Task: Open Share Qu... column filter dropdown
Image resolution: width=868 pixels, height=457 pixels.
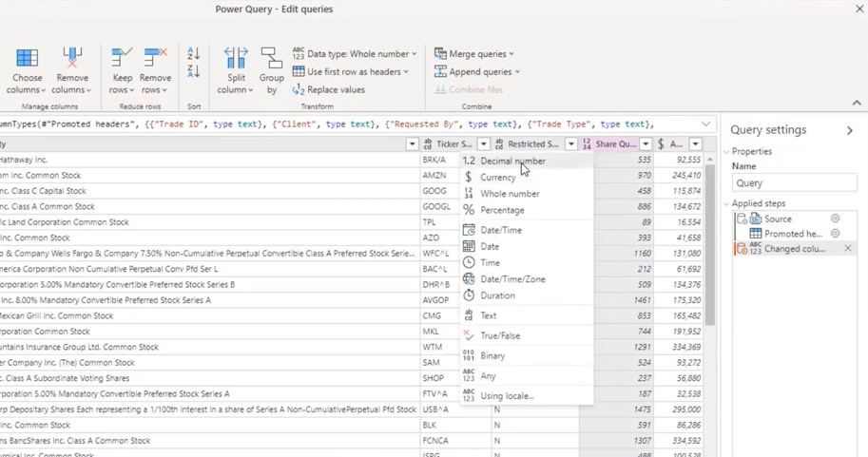Action: tap(646, 143)
